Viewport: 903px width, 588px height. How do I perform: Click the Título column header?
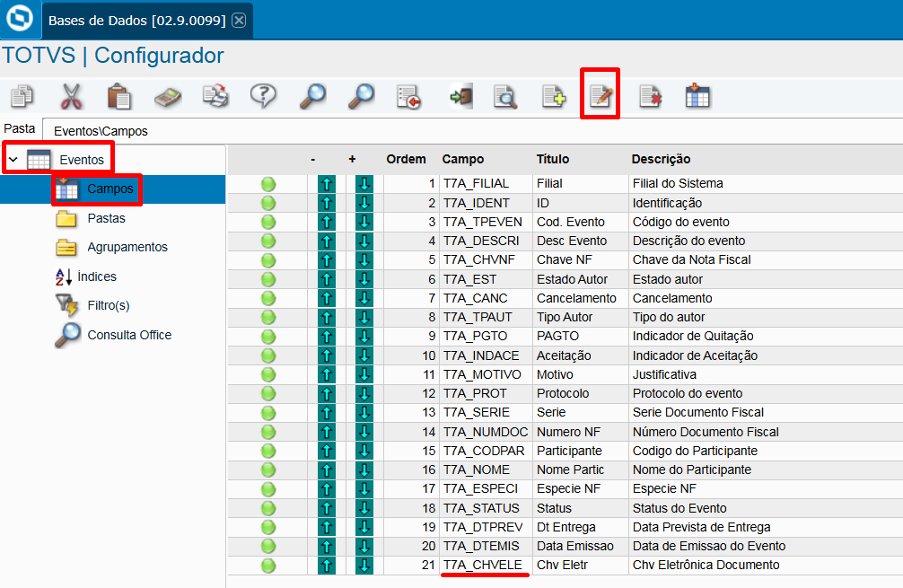553,159
